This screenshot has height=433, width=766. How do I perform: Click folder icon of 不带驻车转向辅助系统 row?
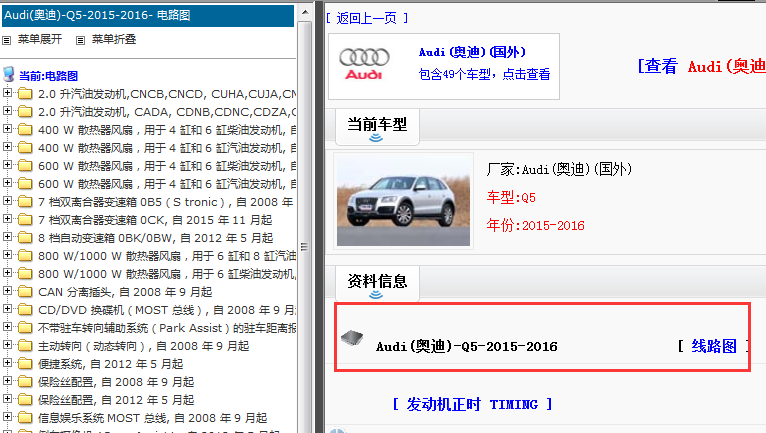point(25,328)
